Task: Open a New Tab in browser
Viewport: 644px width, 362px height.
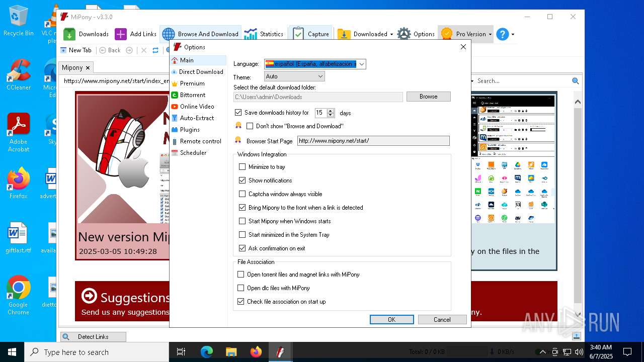Action: [76, 50]
